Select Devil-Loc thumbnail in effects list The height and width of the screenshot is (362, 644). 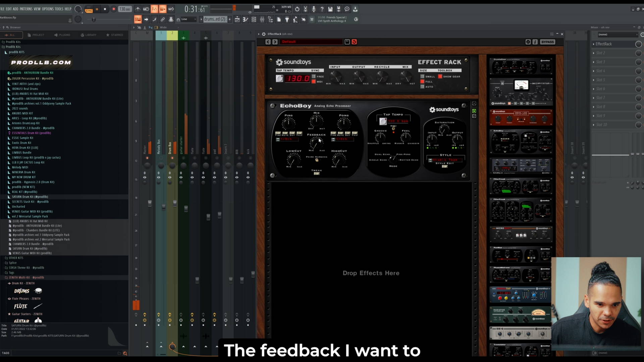point(521,118)
